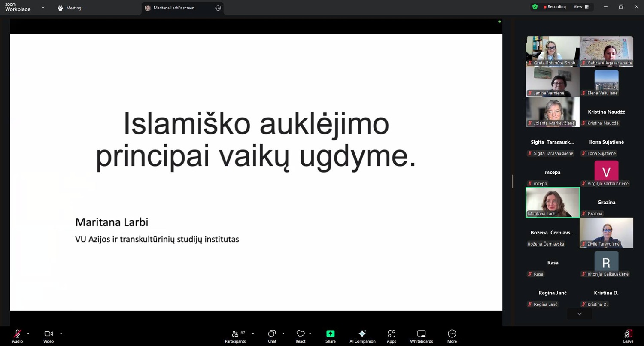Open the More options menu
Image resolution: width=644 pixels, height=346 pixels.
pos(452,336)
